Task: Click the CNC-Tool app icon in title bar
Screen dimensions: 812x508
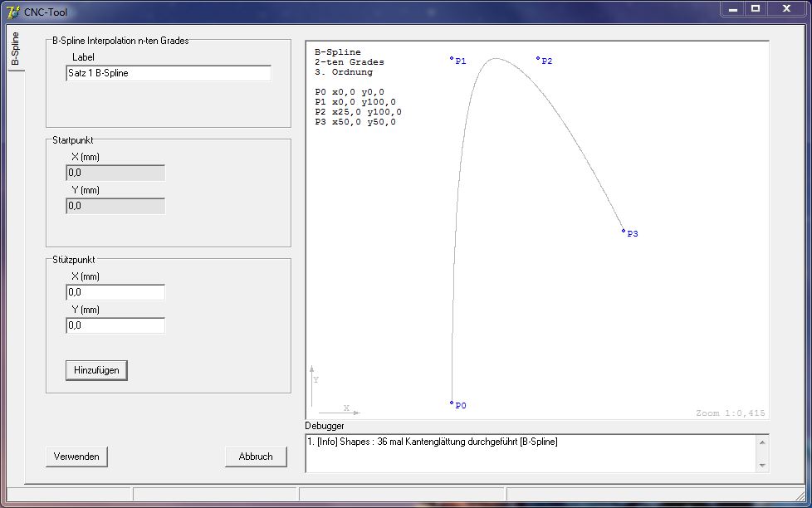Action: (12, 12)
